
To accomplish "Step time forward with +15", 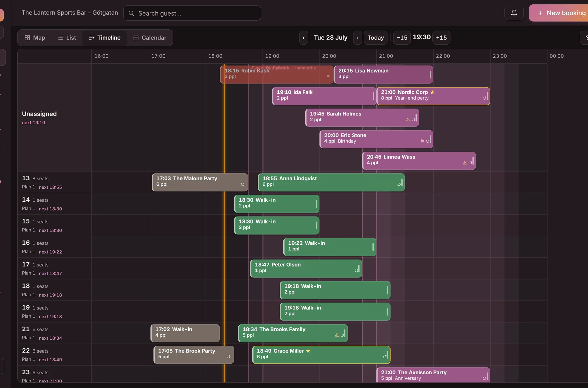I will coord(441,38).
